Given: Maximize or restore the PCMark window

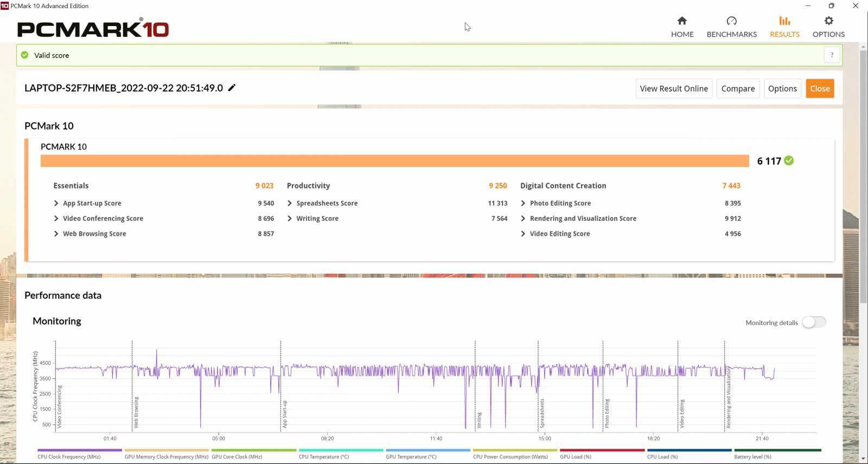Looking at the screenshot, I should tap(831, 6).
